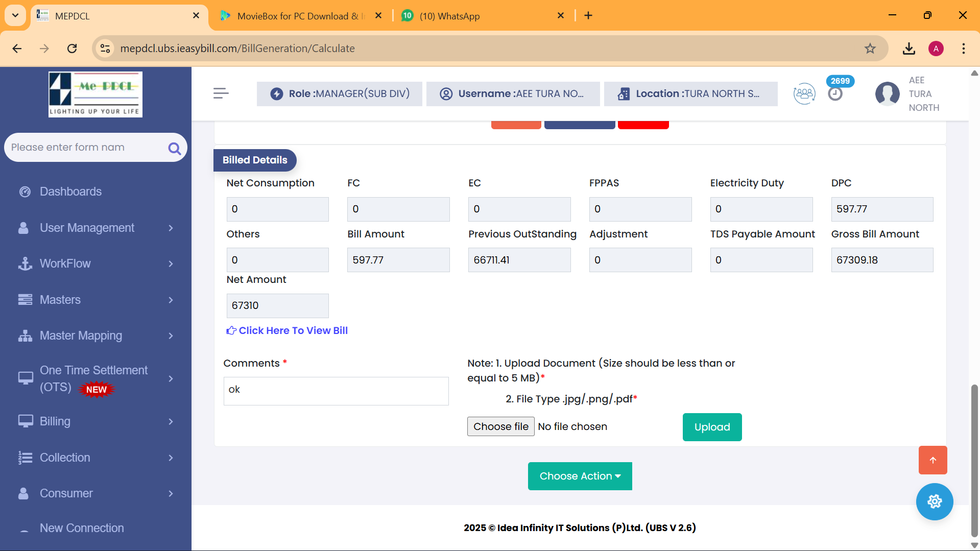
Task: Close the WhatsApp tab
Action: (x=561, y=16)
